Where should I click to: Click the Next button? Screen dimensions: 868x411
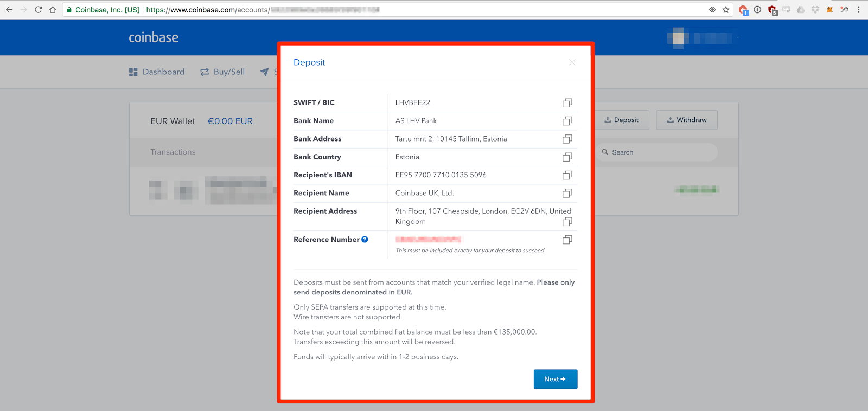pyautogui.click(x=556, y=379)
